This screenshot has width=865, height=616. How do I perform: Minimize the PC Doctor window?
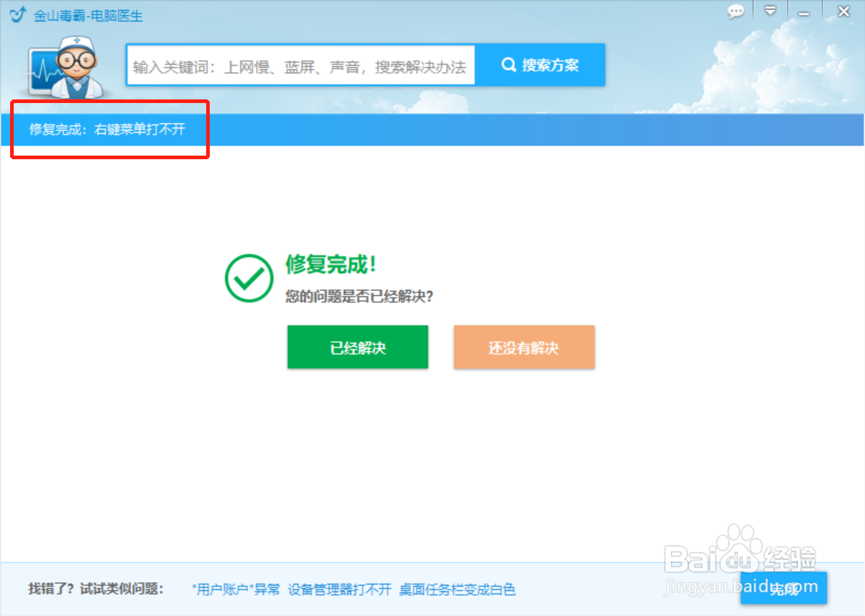(803, 13)
